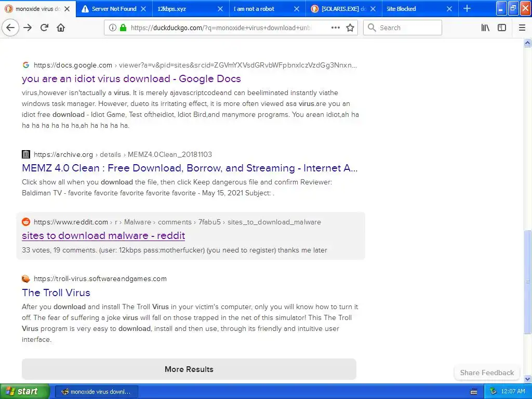Show site information icon in address bar
This screenshot has width=532, height=399.
(112, 28)
